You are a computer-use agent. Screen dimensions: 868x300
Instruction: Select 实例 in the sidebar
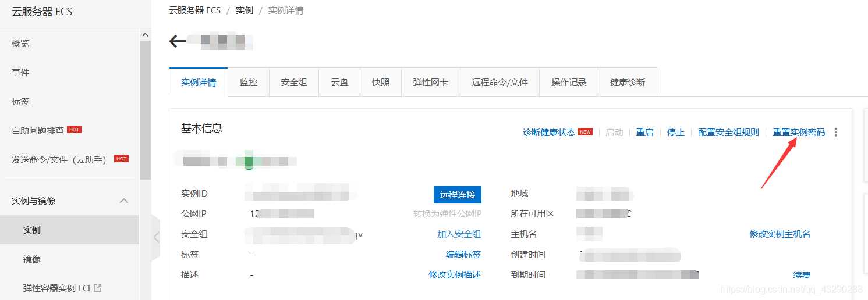coord(32,230)
